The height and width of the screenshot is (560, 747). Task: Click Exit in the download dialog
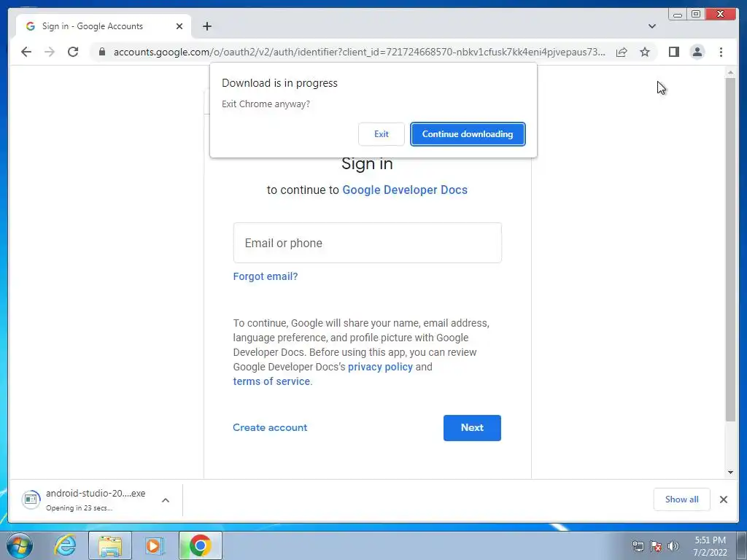(x=381, y=134)
